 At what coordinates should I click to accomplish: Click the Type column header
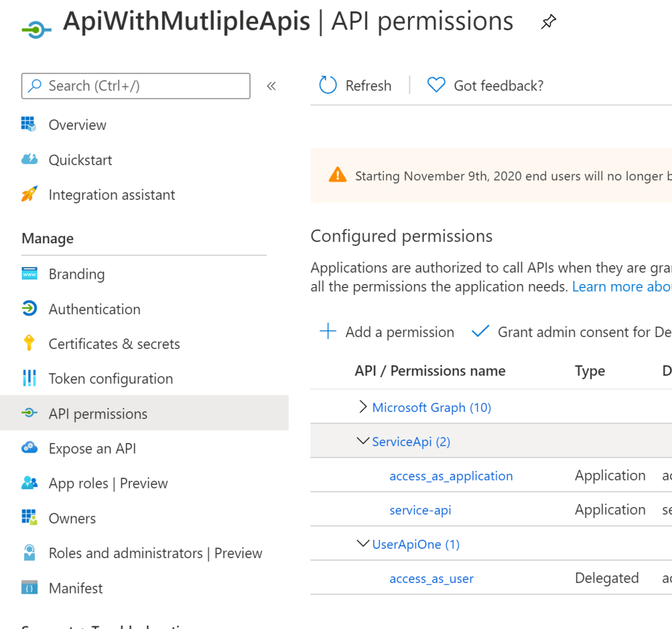click(x=590, y=371)
